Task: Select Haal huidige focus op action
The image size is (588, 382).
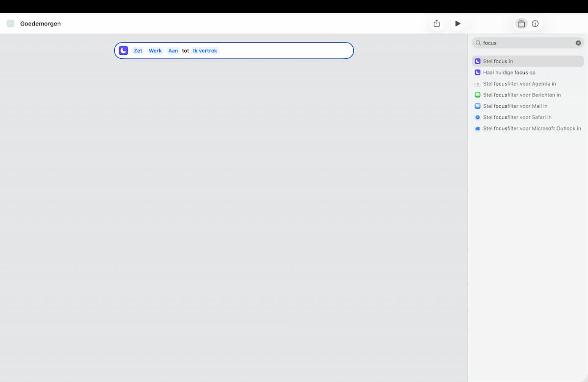Action: point(528,72)
